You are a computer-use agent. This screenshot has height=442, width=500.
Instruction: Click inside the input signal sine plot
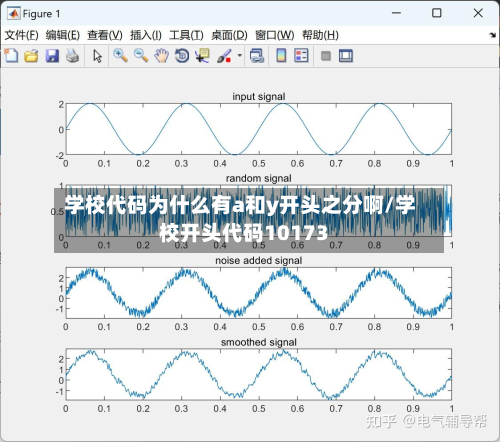click(259, 129)
